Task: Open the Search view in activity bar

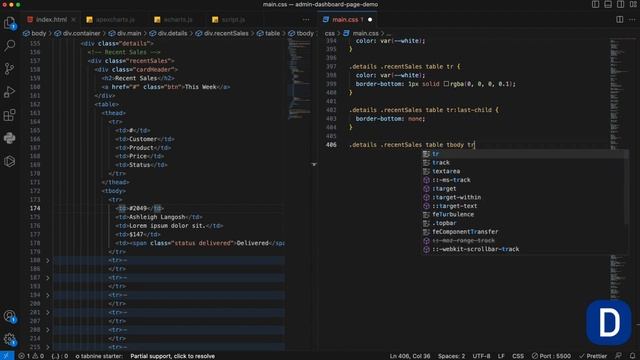Action: point(9,45)
